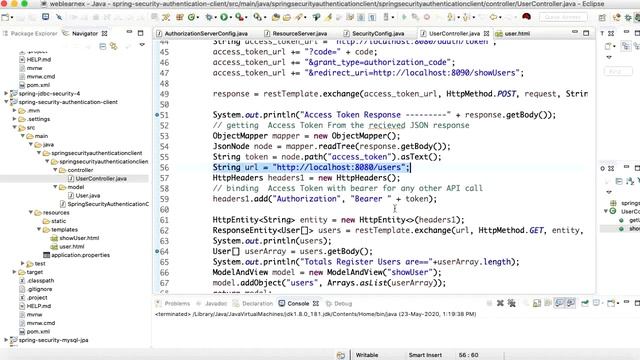
Task: Switch to user.html editor tab
Action: pos(513,33)
